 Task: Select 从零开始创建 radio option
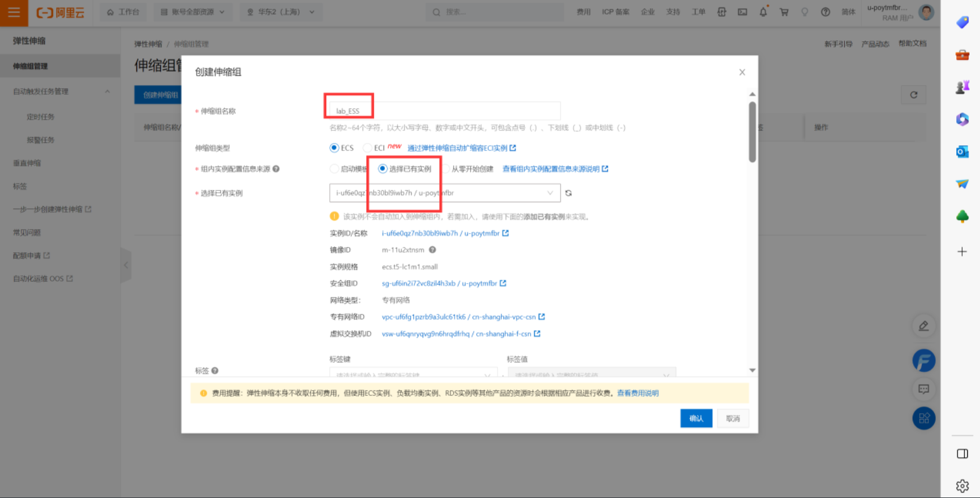(446, 169)
